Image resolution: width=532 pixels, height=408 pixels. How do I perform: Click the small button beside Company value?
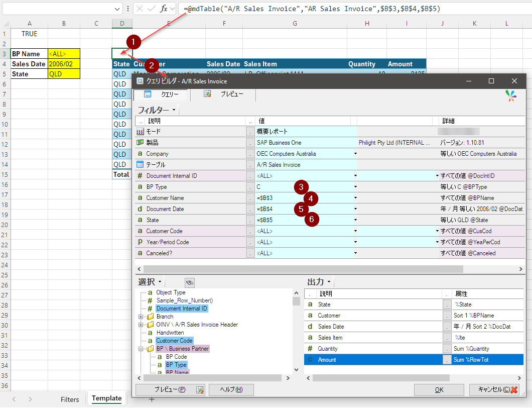pos(250,154)
